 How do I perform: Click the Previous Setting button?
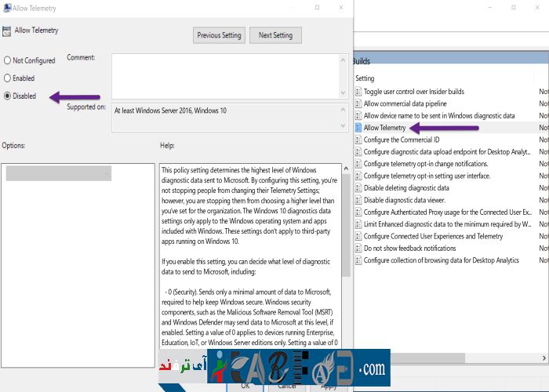(219, 35)
